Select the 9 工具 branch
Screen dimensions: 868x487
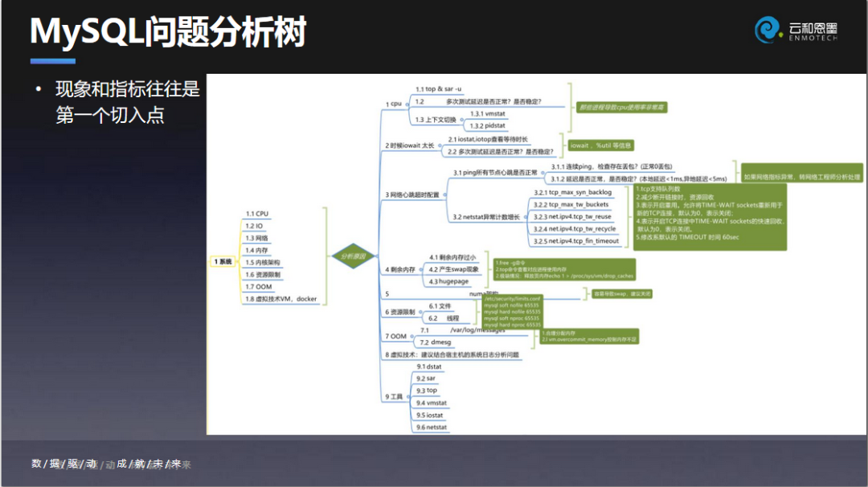pyautogui.click(x=394, y=397)
